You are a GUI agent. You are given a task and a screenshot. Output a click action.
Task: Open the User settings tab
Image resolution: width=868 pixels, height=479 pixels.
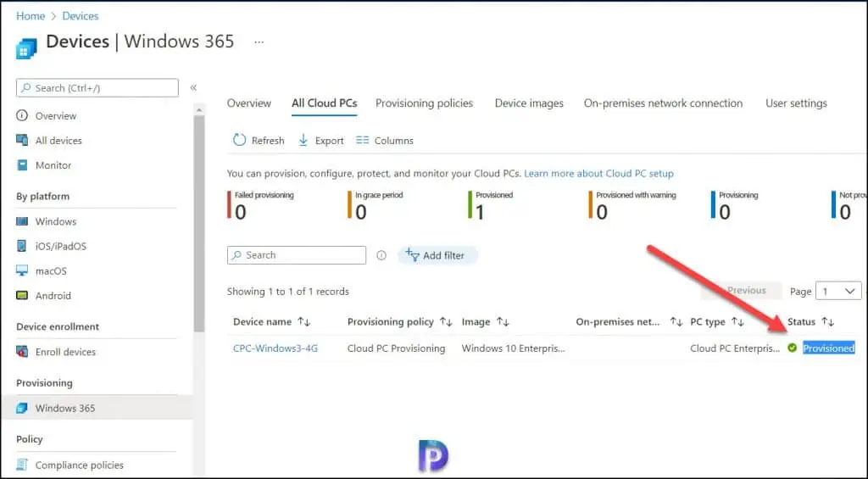coord(796,103)
